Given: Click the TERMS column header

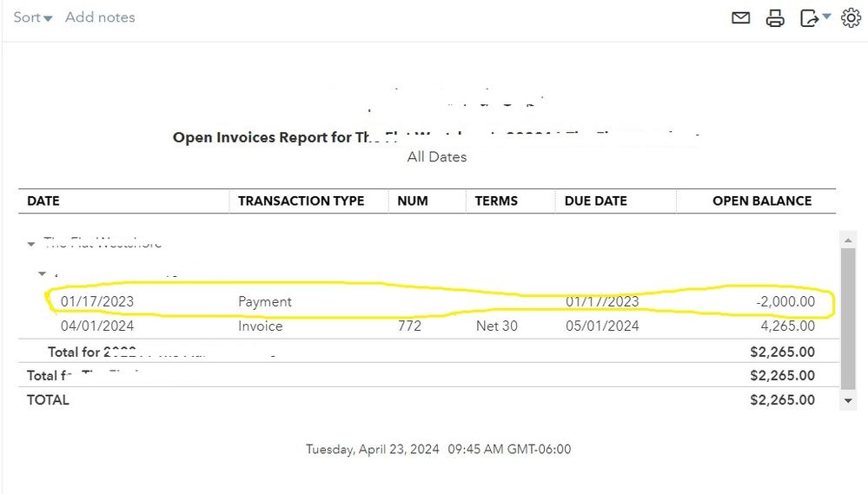Looking at the screenshot, I should click(496, 201).
